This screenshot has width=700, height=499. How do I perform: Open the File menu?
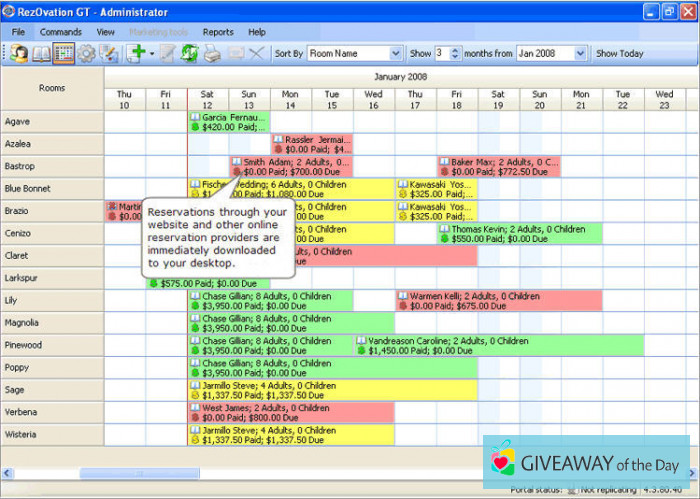coord(19,32)
